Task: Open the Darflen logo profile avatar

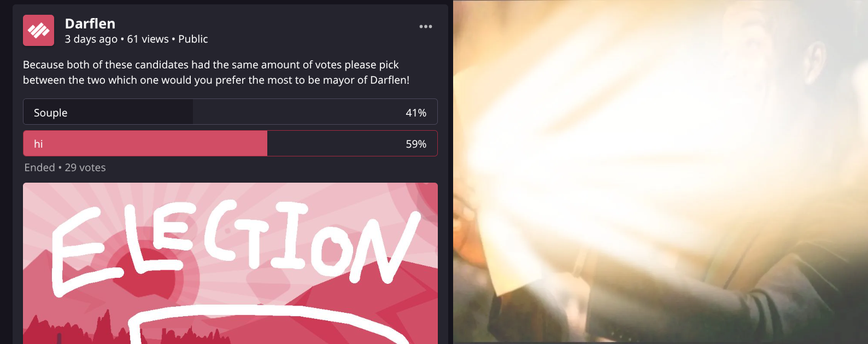Action: (x=38, y=31)
